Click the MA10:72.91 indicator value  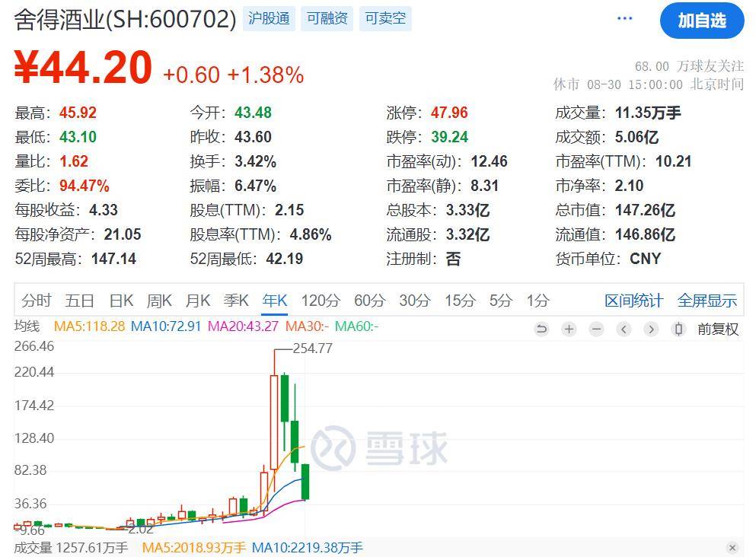click(x=166, y=326)
